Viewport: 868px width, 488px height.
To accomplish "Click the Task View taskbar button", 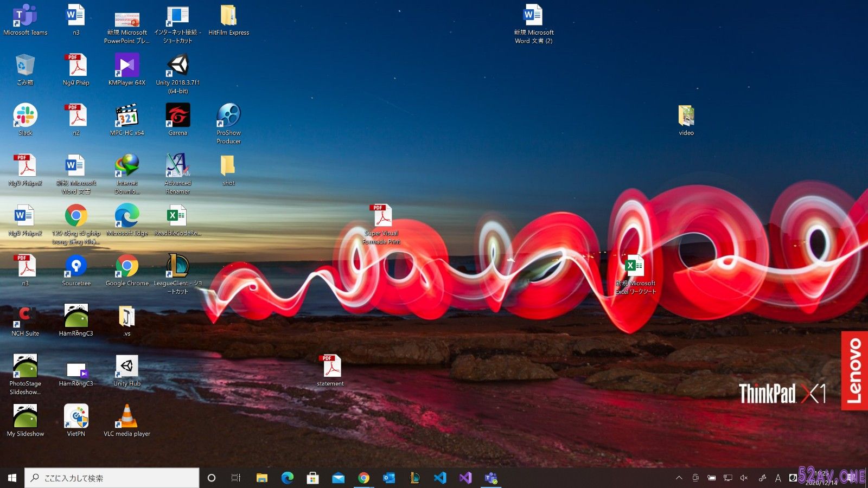I will (236, 478).
